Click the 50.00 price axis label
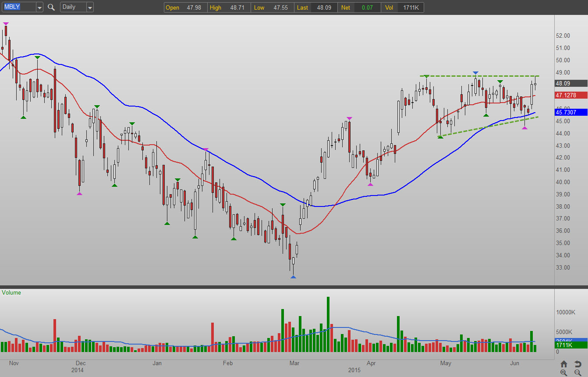The width and height of the screenshot is (588, 377). coord(563,60)
